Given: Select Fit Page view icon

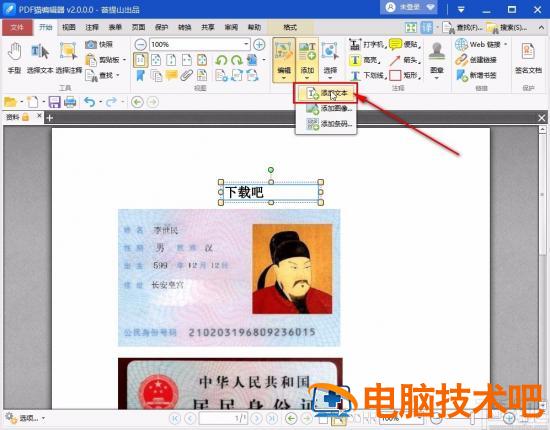Looking at the screenshot, I should [156, 60].
